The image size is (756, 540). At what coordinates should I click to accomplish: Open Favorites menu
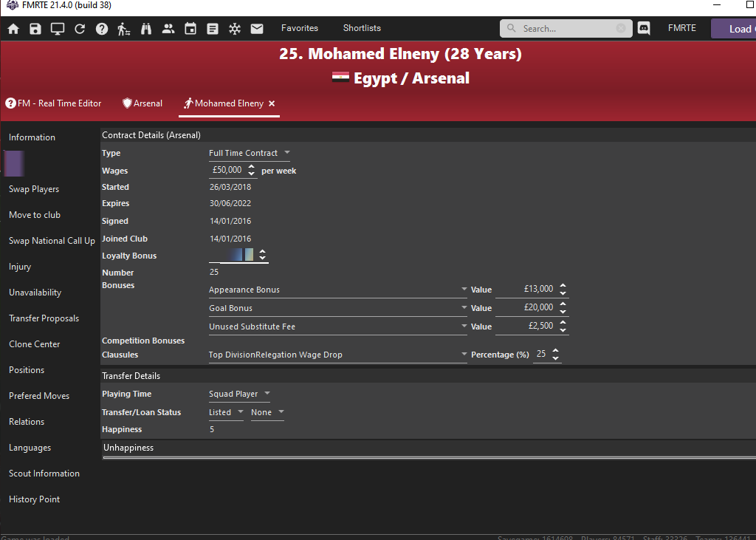click(x=300, y=28)
